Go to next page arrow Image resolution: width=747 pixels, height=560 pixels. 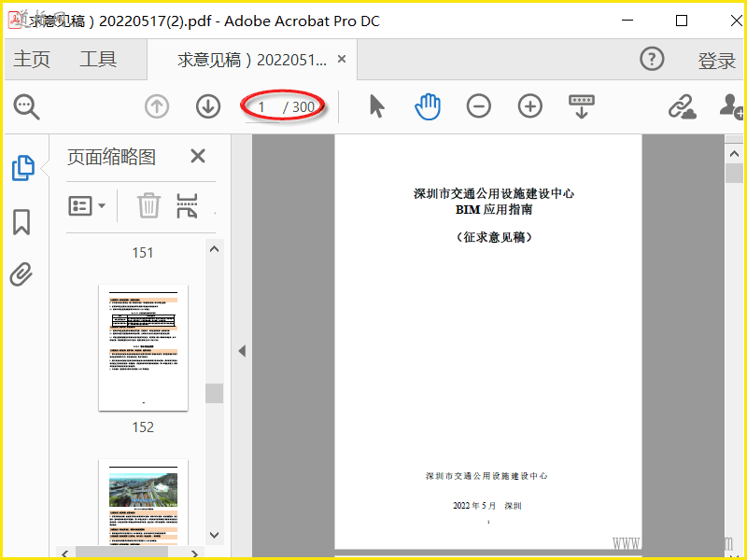(x=208, y=106)
